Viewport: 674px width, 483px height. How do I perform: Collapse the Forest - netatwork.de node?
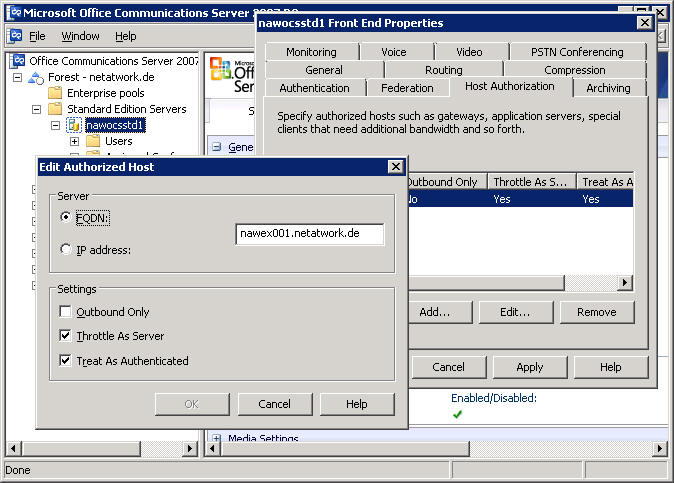pyautogui.click(x=18, y=78)
